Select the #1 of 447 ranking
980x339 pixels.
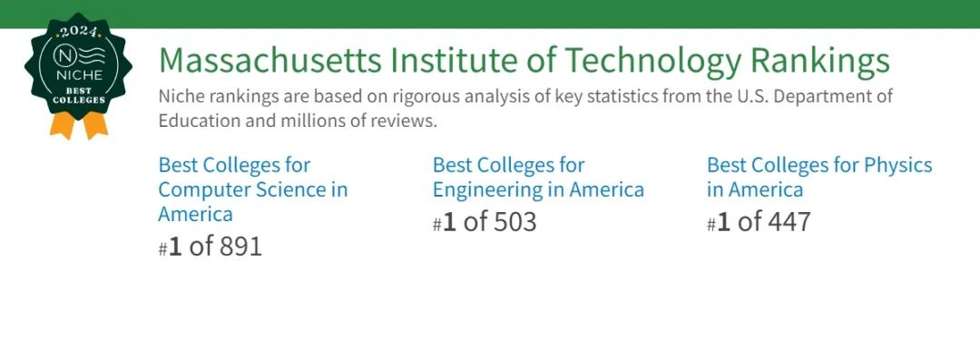click(759, 222)
